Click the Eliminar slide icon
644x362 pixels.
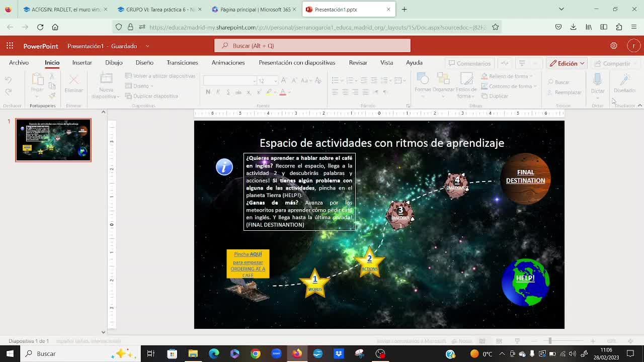pyautogui.click(x=73, y=80)
